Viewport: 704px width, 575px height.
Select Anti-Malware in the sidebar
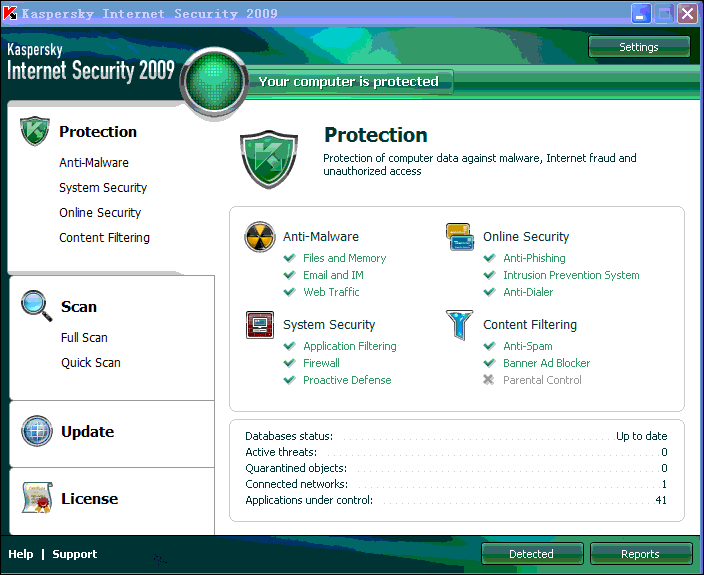click(94, 162)
